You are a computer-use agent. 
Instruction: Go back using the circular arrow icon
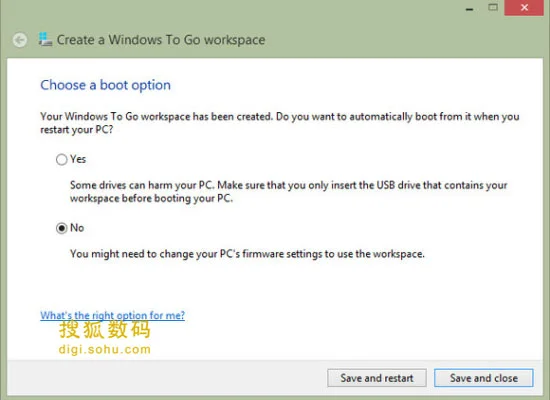(20, 40)
